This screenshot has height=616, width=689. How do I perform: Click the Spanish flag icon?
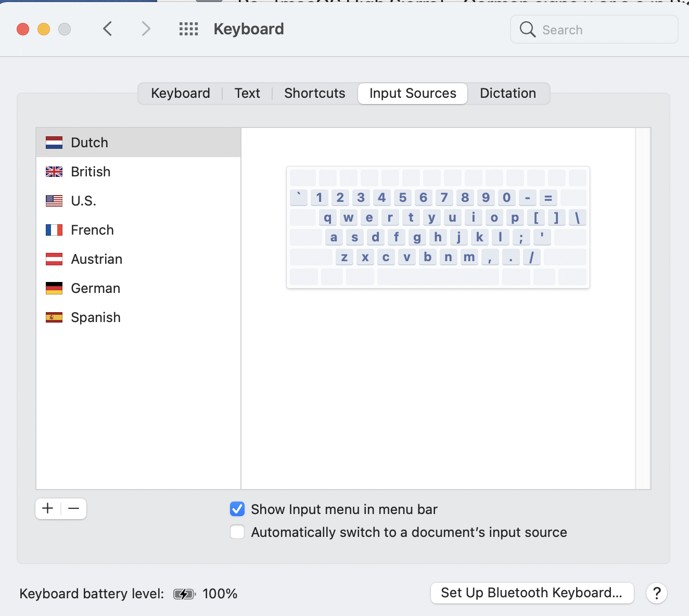click(54, 317)
